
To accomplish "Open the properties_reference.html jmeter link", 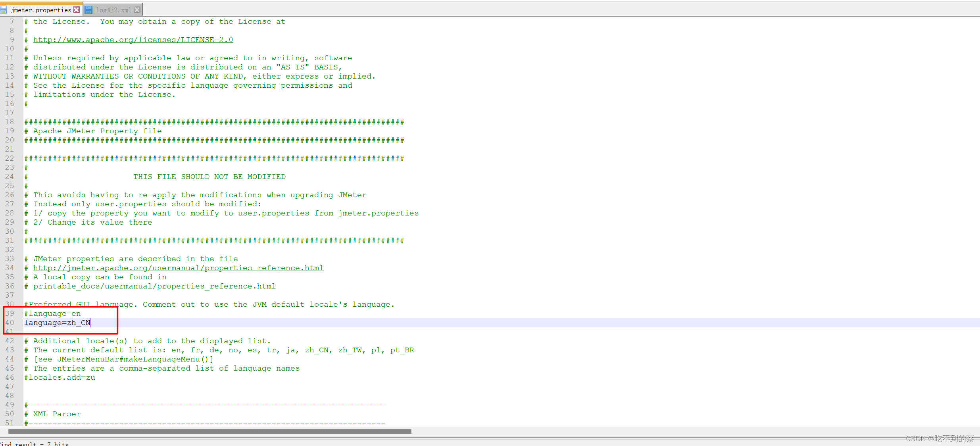I will pos(178,268).
